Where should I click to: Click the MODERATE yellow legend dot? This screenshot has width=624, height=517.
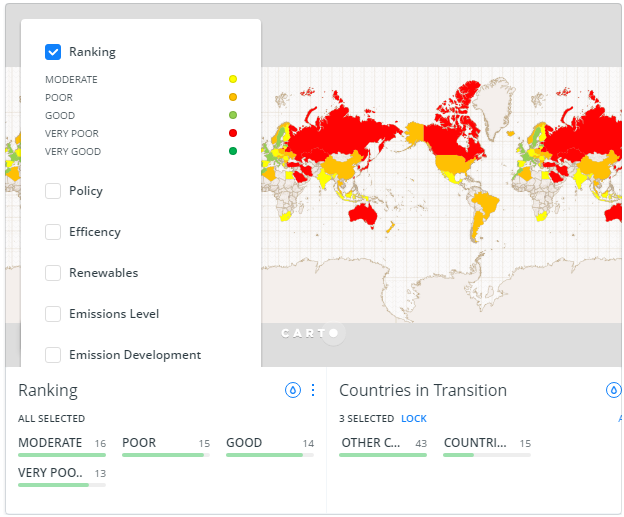coord(233,79)
